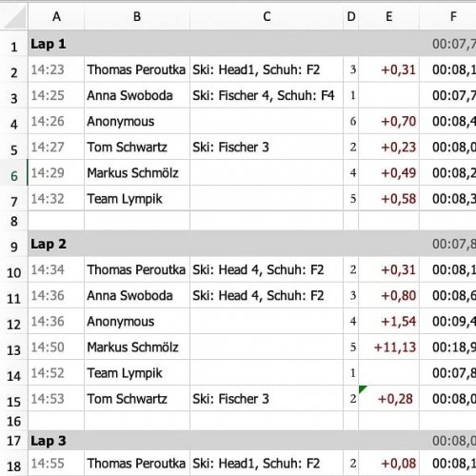The image size is (476, 476).
Task: Click the +11,13 time difference cell
Action: (x=389, y=347)
